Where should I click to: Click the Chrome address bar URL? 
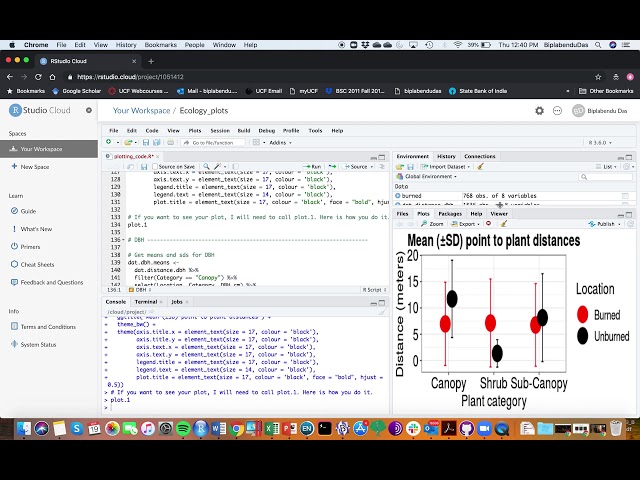tap(131, 77)
